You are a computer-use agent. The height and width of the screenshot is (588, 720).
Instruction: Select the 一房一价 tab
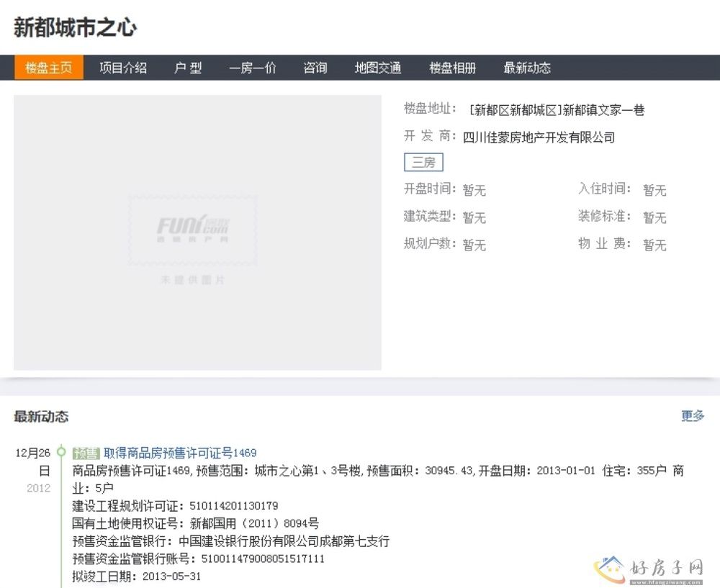tap(252, 68)
